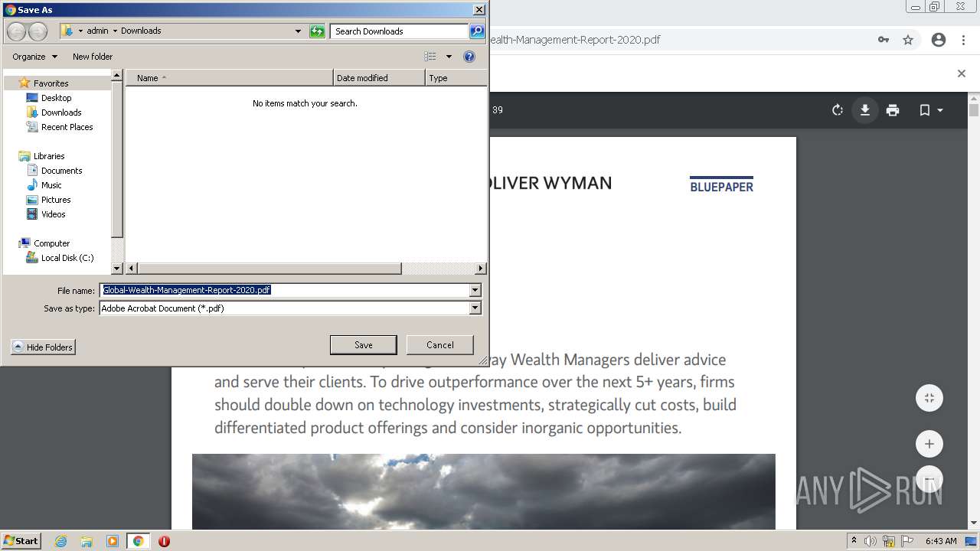Open the Documents library

click(x=62, y=171)
